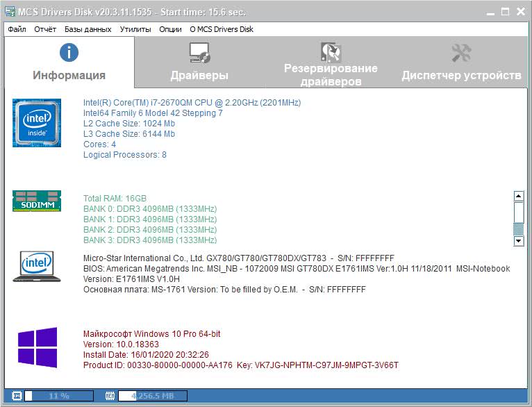Click the MCS Drivers Disk title bar icon

tap(10, 12)
